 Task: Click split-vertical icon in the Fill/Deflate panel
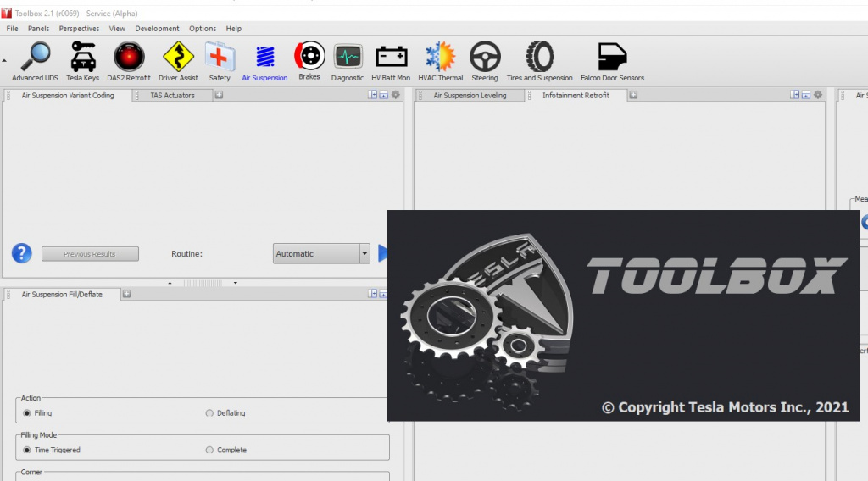373,294
